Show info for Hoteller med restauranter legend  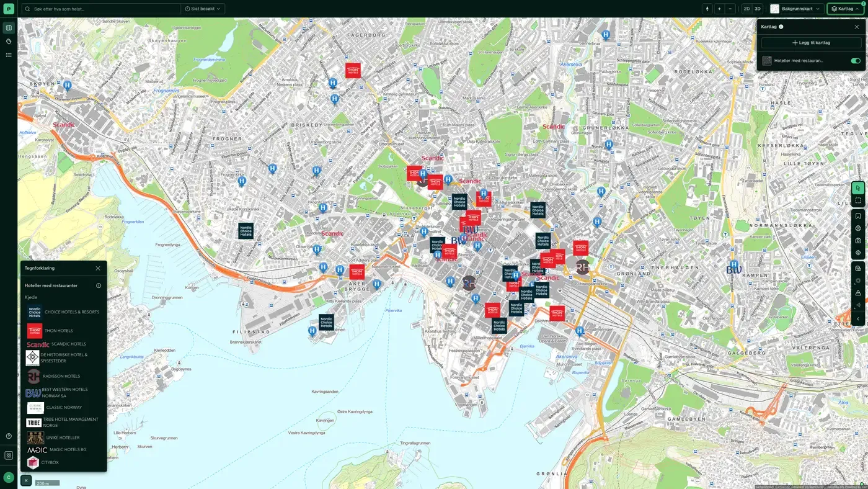pyautogui.click(x=99, y=285)
